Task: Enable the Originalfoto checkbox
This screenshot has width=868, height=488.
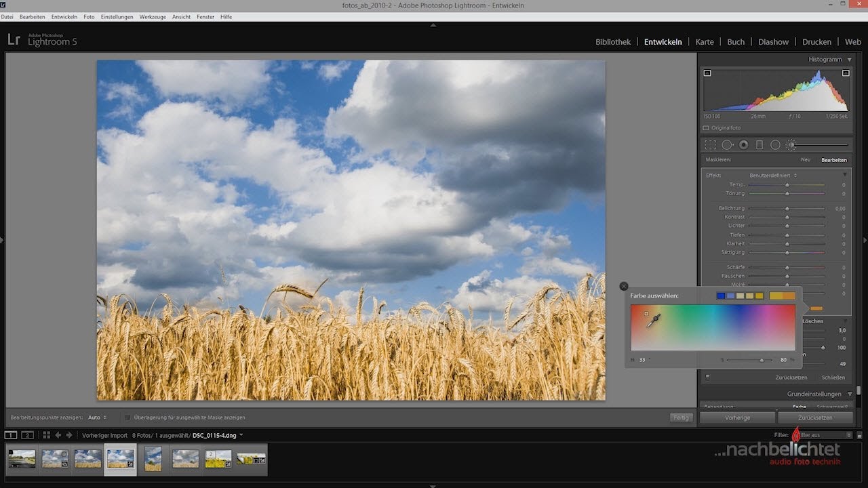Action: tap(706, 127)
